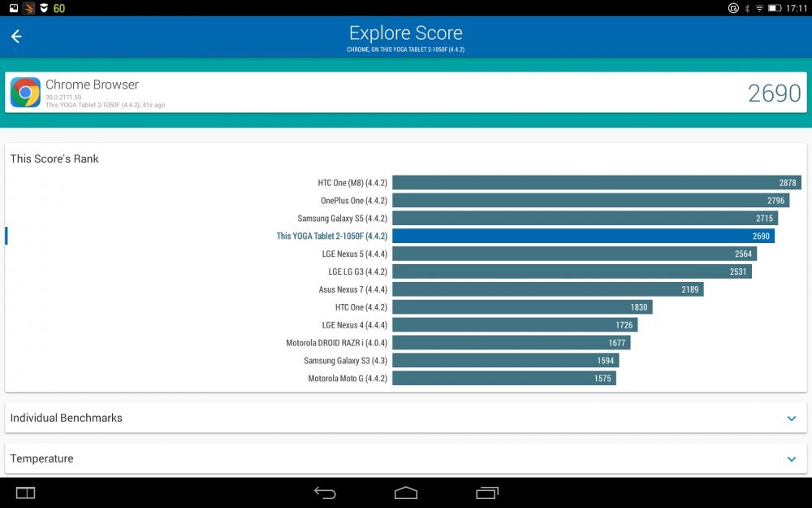812x508 pixels.
Task: Collapse the This Score's Rank section
Action: (54, 158)
